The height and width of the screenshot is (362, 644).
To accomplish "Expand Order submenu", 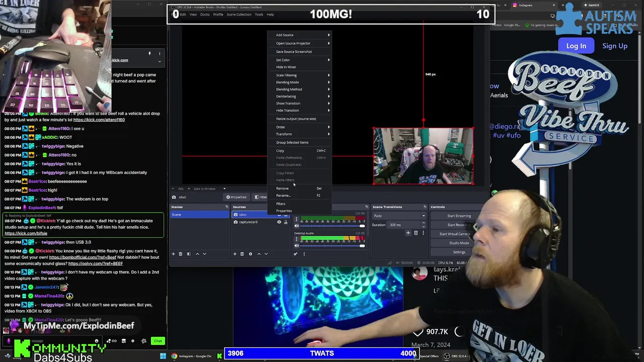I will (302, 127).
